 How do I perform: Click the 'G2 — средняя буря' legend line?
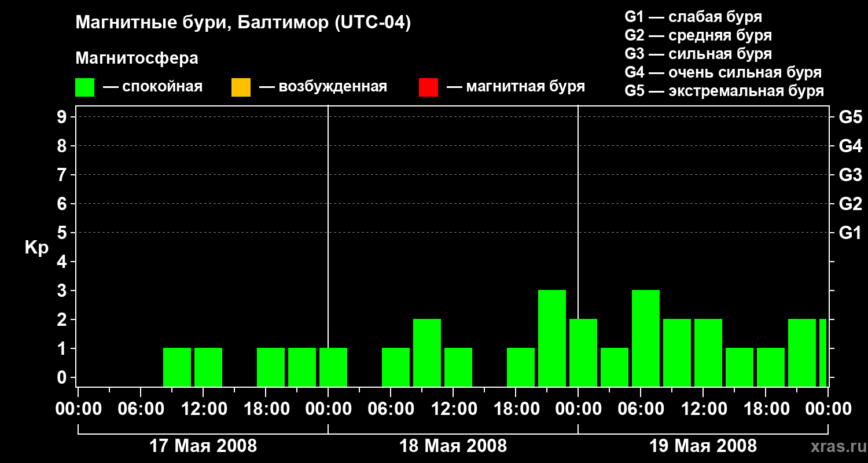pyautogui.click(x=698, y=35)
